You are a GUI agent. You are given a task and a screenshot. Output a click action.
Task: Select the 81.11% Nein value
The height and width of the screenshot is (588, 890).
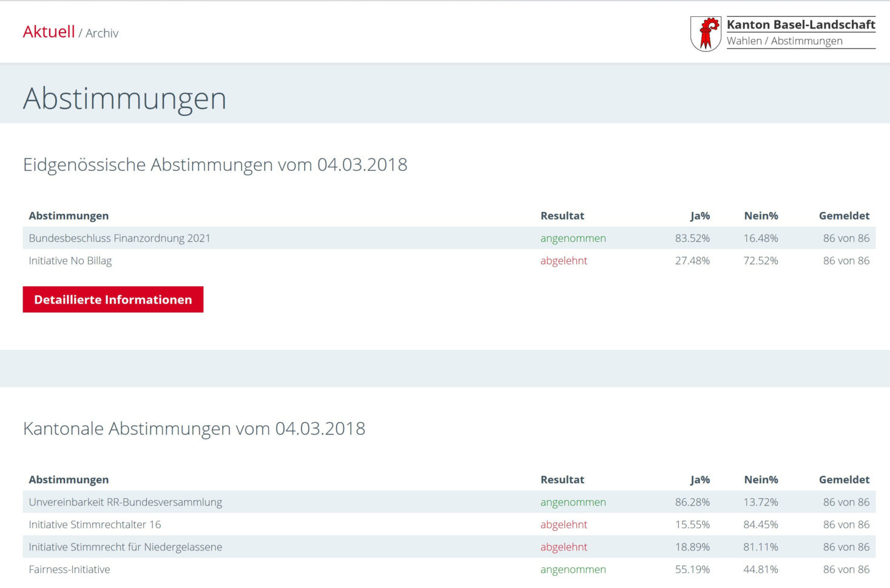point(761,547)
